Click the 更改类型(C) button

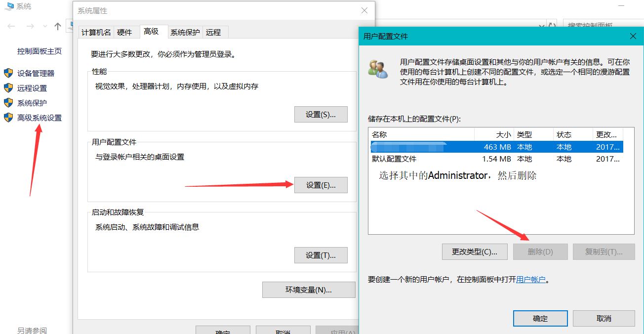(474, 251)
